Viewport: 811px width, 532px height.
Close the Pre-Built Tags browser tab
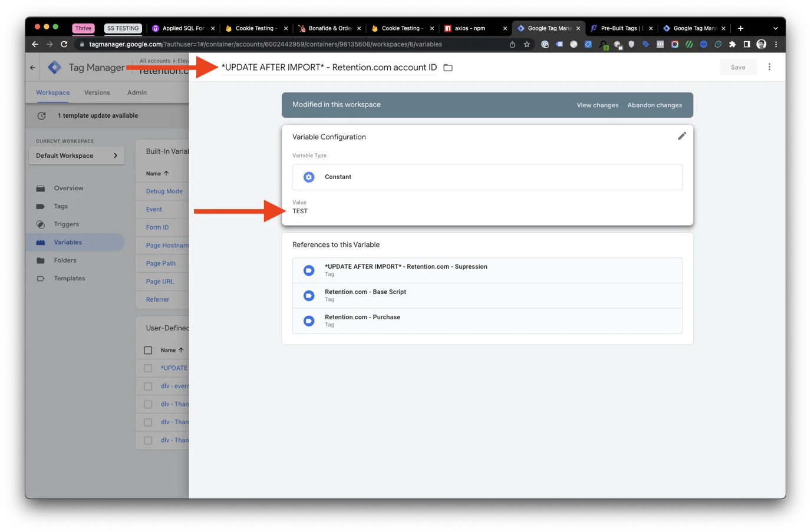(x=651, y=28)
